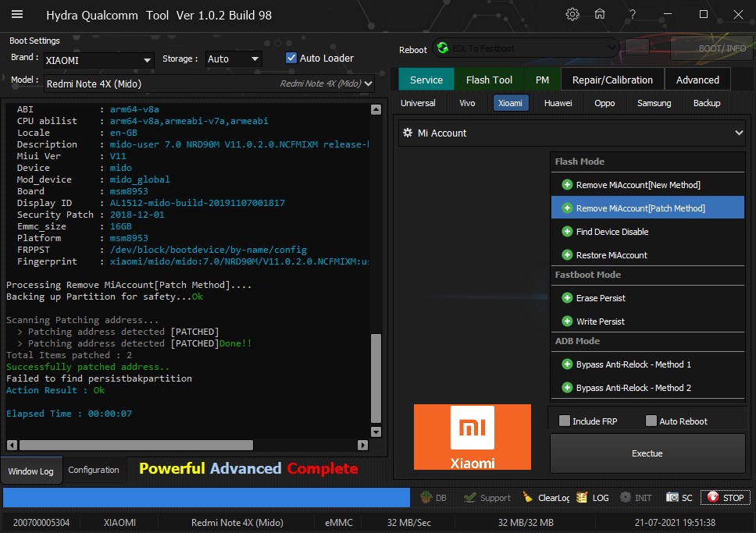756x533 pixels.
Task: Click the 21-07-2021 19:51:38 timestamp
Action: point(675,522)
